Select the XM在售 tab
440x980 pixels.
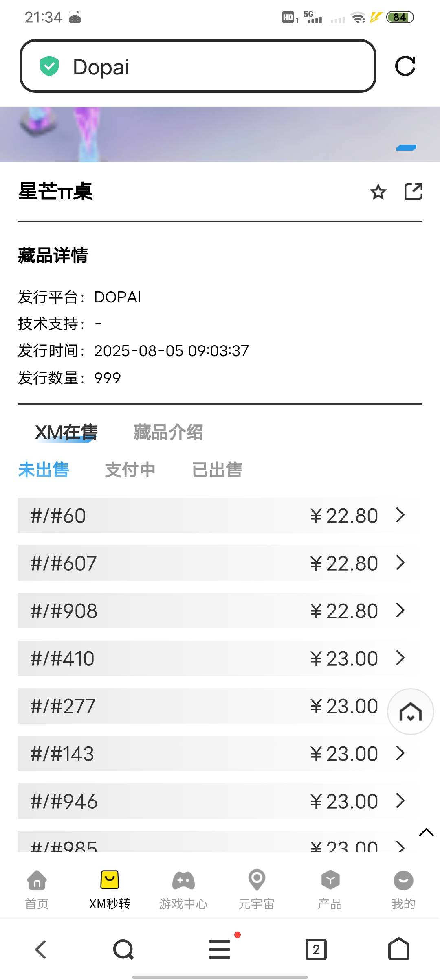coord(66,432)
